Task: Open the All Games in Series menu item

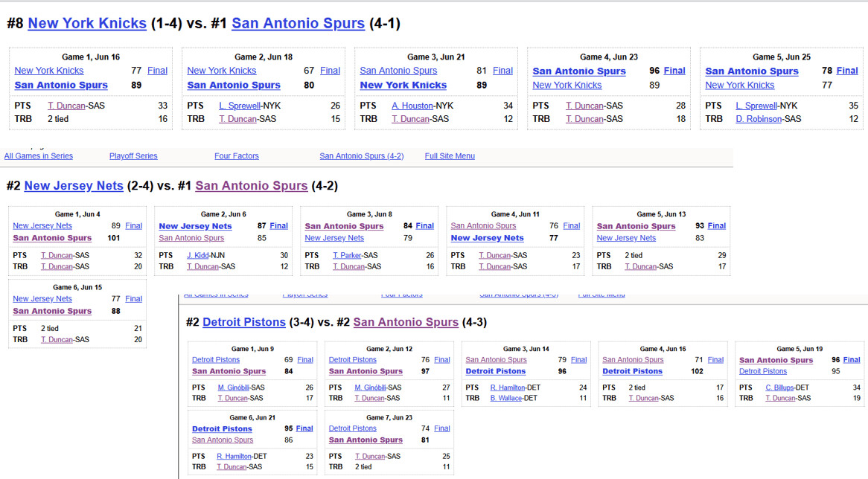Action: pos(39,156)
